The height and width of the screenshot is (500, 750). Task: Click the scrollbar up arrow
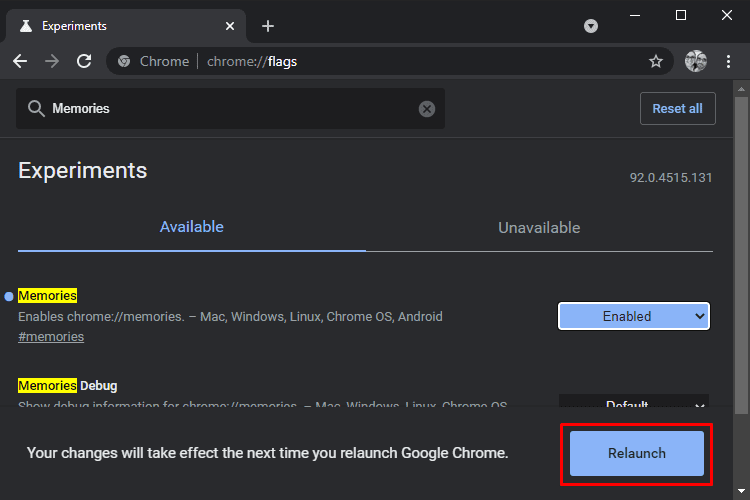tap(741, 89)
